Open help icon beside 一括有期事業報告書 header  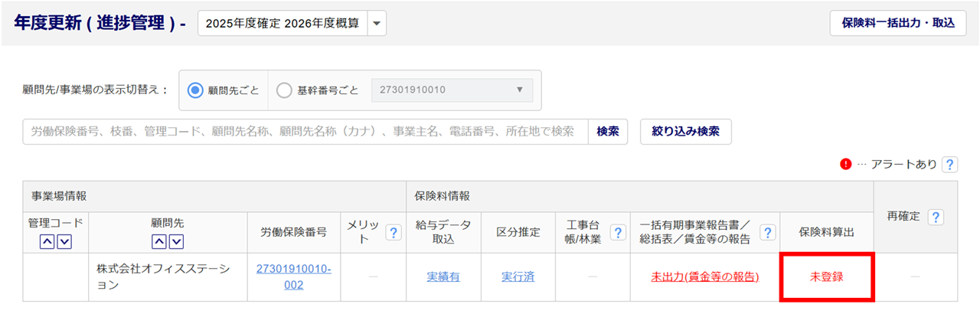(x=767, y=233)
